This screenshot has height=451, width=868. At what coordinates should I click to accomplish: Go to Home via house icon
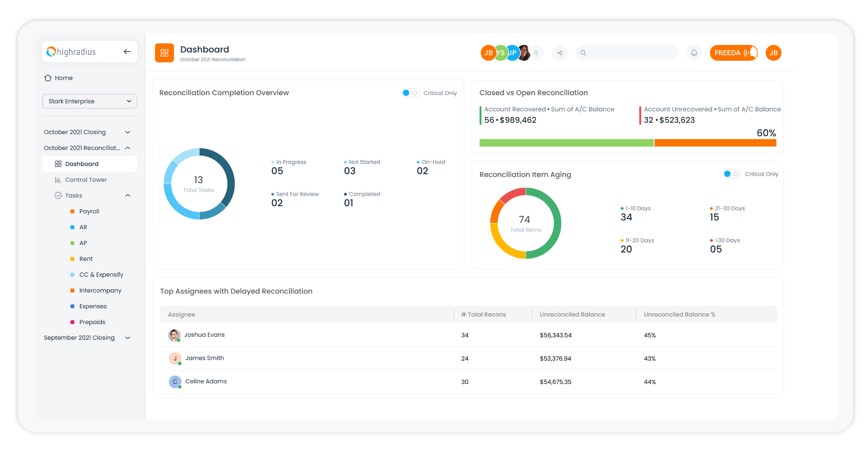tap(48, 78)
